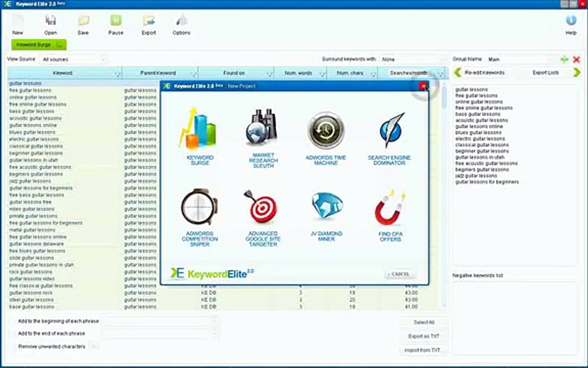Open the Keyword column filter arrow
Screen dimensions: 588x368
tap(117, 74)
